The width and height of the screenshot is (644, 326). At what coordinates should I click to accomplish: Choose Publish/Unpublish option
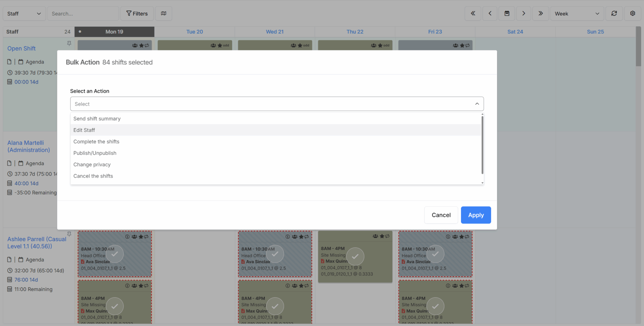276,153
